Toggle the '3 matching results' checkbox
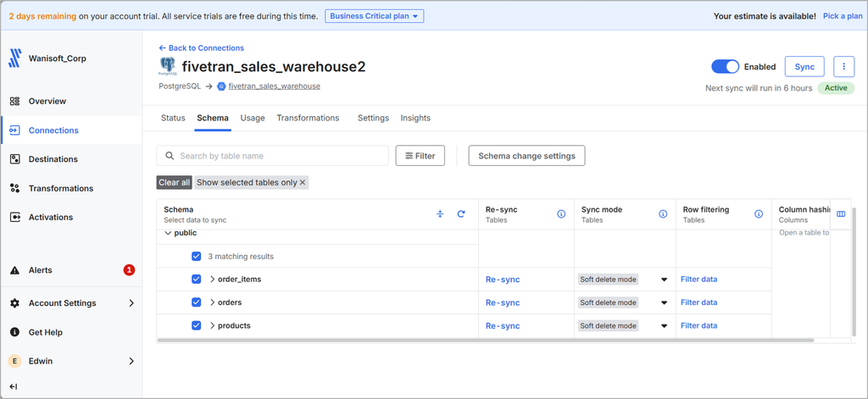The width and height of the screenshot is (868, 399). pyautogui.click(x=196, y=256)
